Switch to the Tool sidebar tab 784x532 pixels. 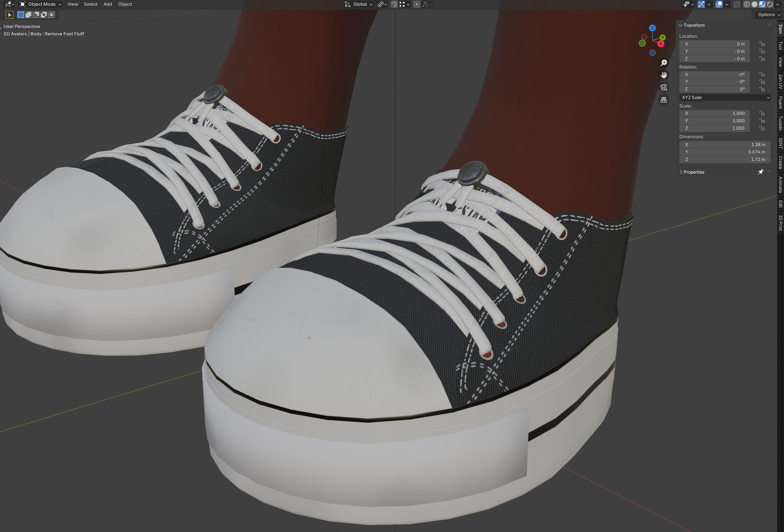(x=781, y=46)
